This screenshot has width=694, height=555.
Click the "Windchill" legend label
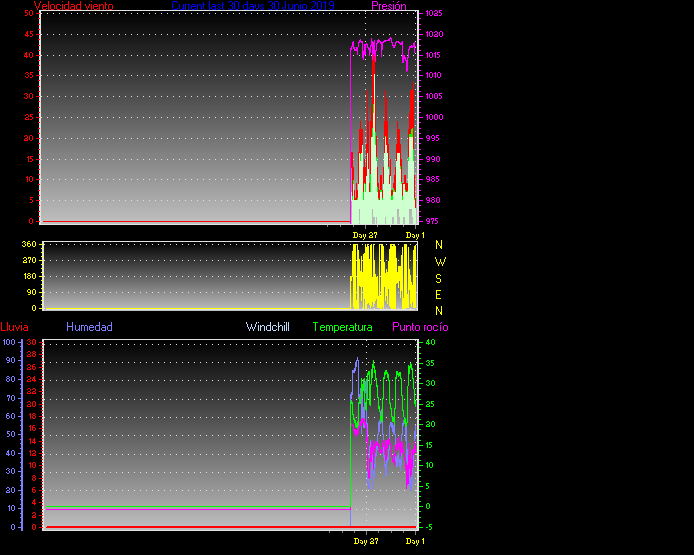coord(268,327)
